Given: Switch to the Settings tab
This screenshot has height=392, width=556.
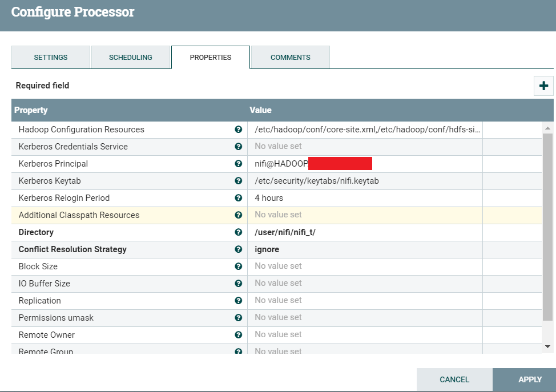Looking at the screenshot, I should (x=51, y=58).
